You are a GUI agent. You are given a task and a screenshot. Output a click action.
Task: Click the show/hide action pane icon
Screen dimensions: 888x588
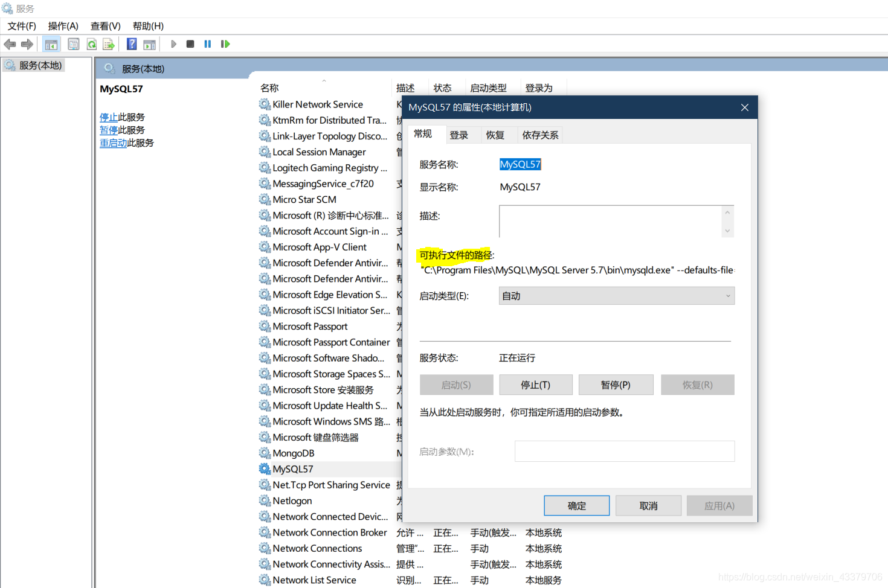149,44
